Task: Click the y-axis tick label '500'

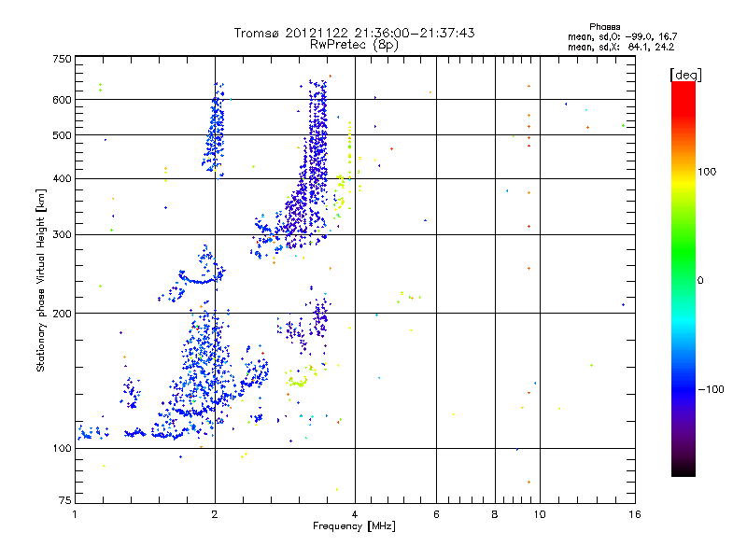Action: tap(63, 135)
